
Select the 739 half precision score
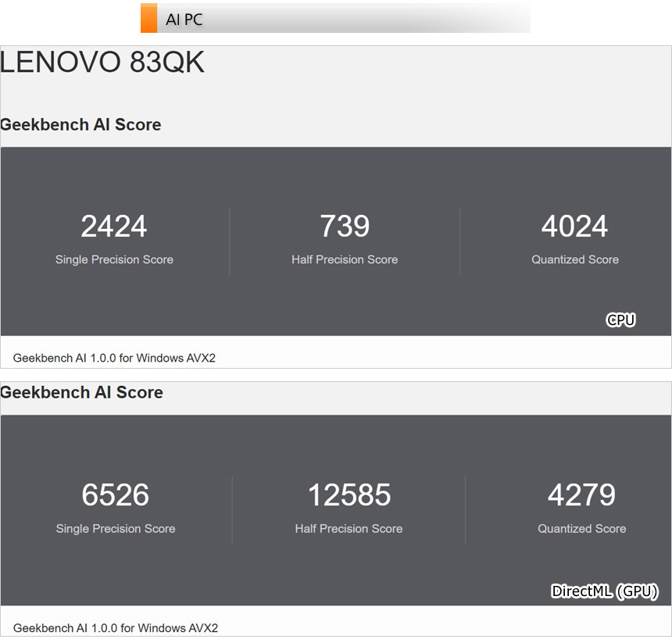coord(345,227)
